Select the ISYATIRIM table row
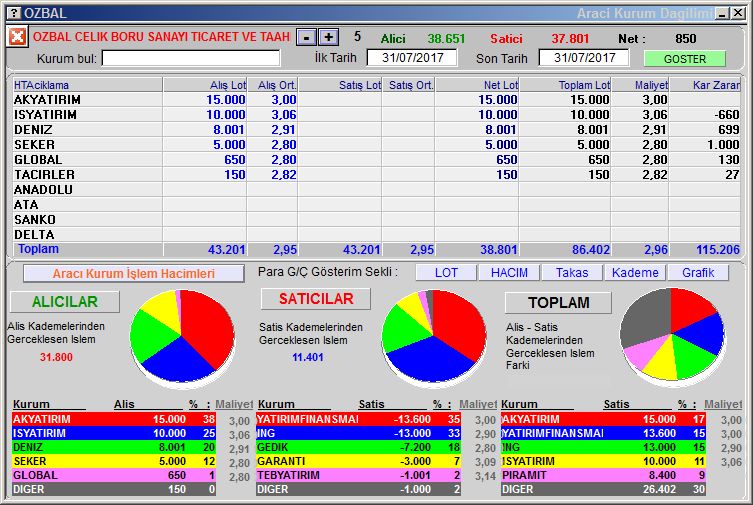753x505 pixels. click(x=376, y=115)
